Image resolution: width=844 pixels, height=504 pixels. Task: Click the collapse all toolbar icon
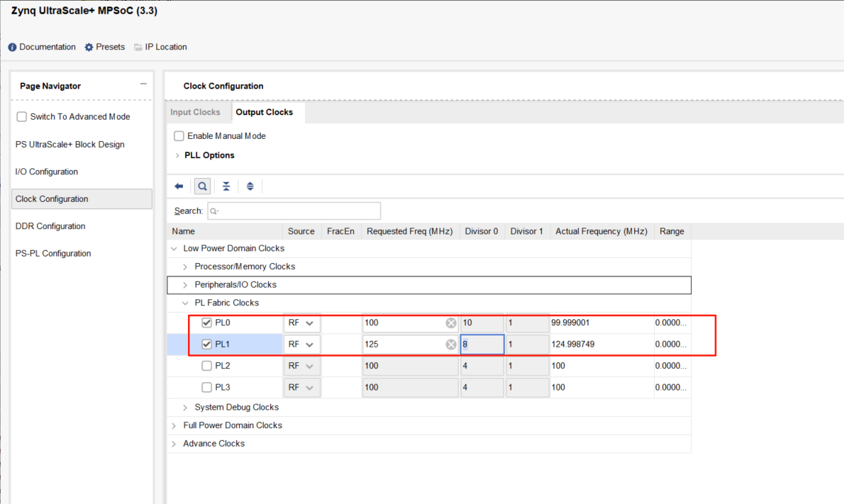(x=226, y=186)
